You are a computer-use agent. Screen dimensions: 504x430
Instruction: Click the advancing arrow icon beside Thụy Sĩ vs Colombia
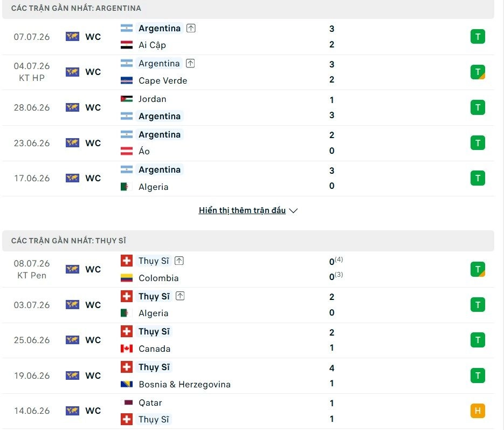[179, 261]
